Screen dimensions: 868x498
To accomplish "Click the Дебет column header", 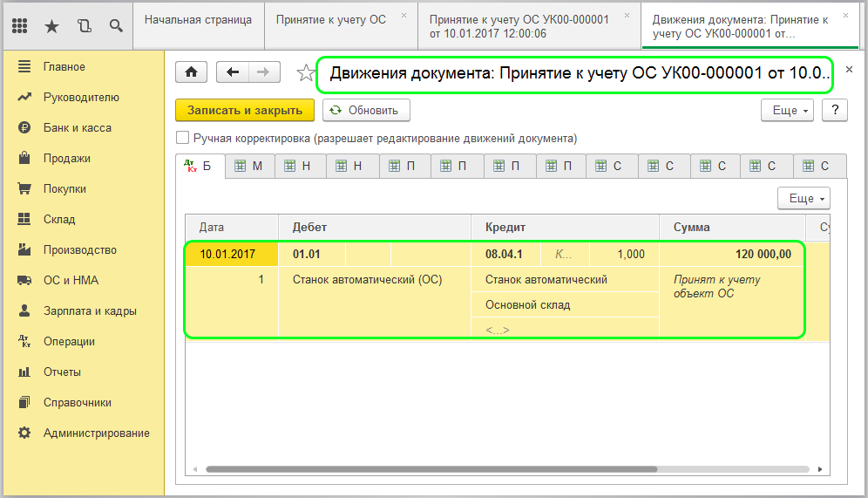I will coord(374,227).
